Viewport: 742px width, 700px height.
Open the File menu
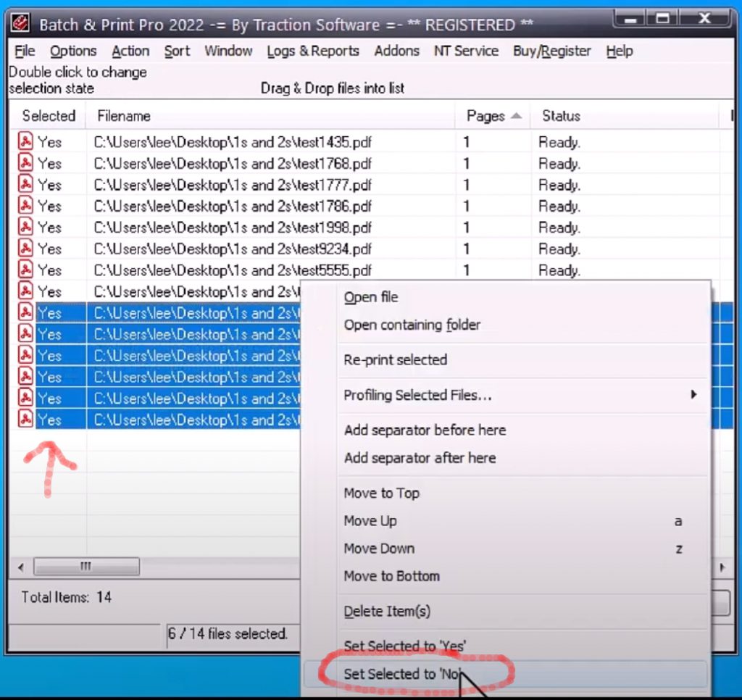[x=25, y=51]
